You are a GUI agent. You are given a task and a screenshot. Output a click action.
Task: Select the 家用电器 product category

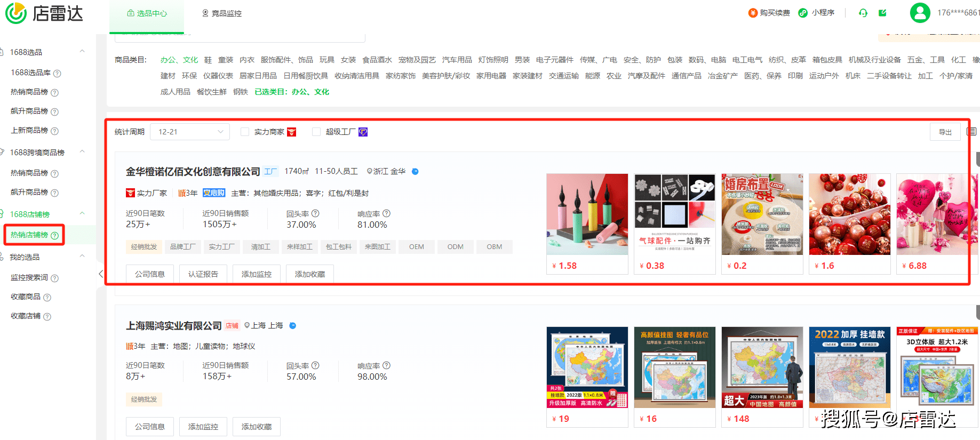[x=491, y=76]
